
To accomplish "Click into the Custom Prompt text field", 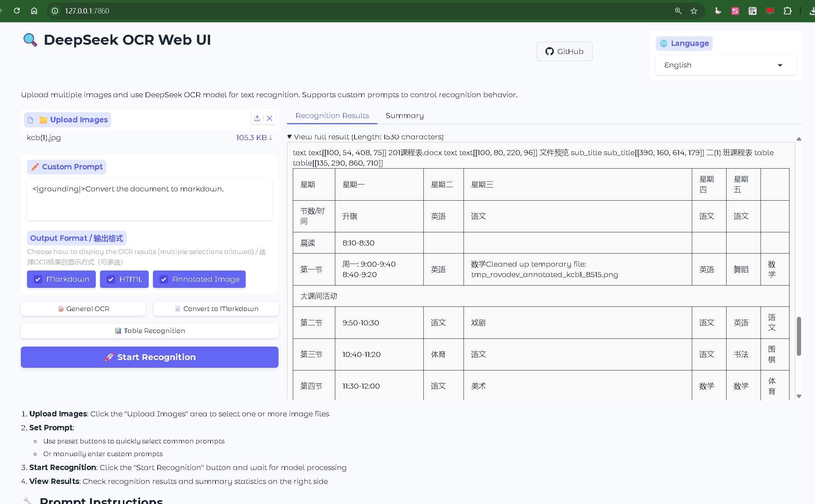I will pyautogui.click(x=149, y=199).
